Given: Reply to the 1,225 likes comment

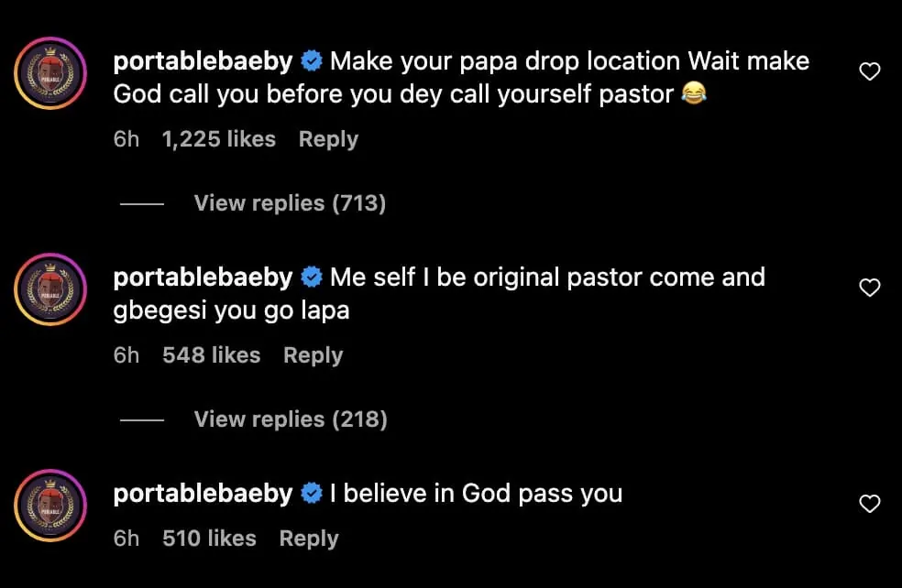Looking at the screenshot, I should 328,139.
